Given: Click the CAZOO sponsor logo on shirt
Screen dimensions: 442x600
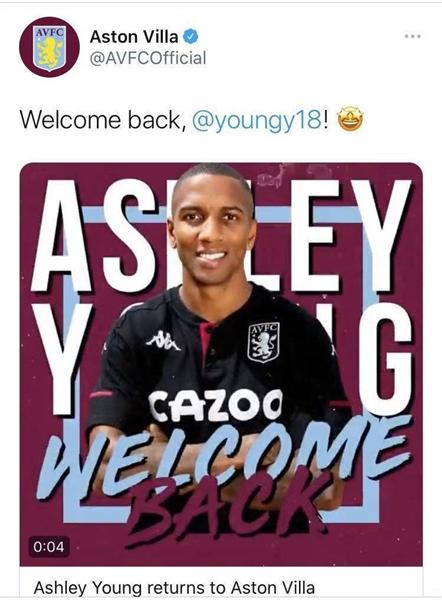Looking at the screenshot, I should [215, 405].
